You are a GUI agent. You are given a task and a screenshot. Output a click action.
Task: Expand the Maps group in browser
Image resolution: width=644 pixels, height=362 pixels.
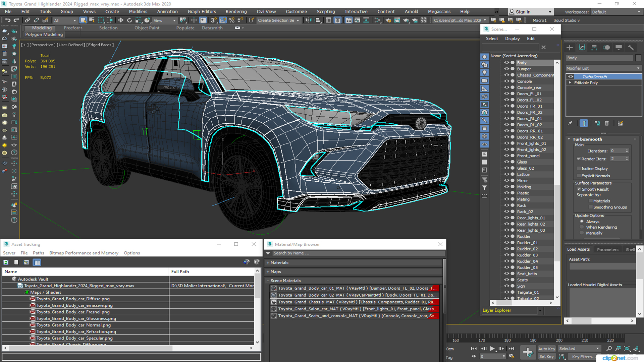coord(268,272)
